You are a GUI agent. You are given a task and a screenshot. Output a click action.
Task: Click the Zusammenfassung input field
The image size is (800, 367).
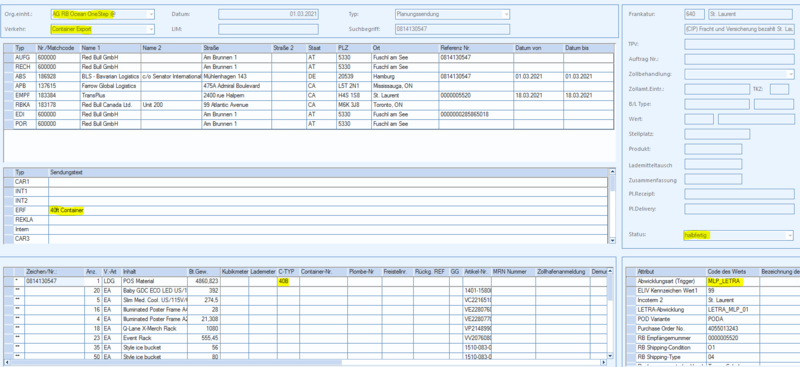[713, 179]
